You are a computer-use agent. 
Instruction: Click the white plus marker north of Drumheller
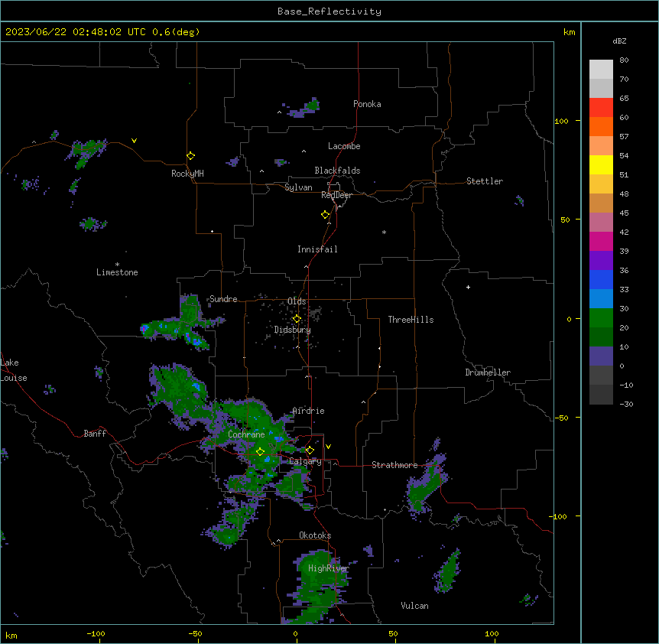(x=468, y=287)
